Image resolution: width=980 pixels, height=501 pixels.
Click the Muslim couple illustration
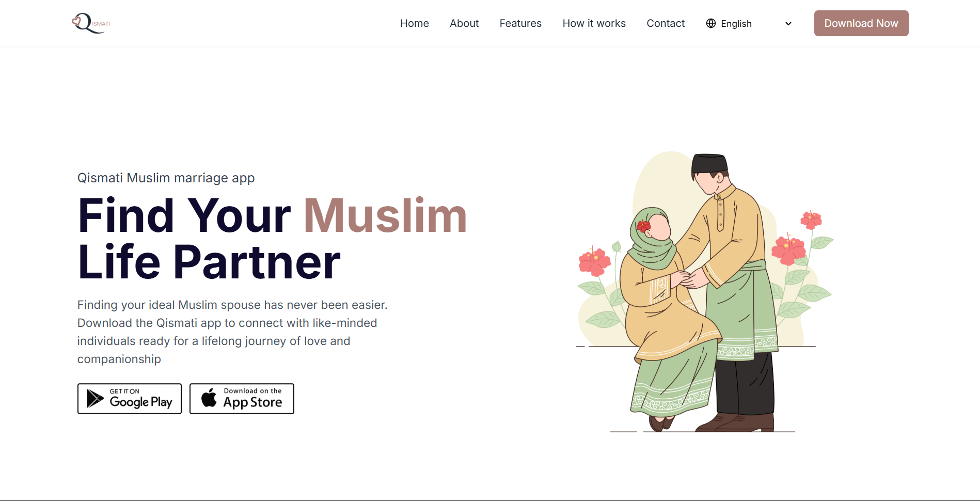[x=705, y=292]
